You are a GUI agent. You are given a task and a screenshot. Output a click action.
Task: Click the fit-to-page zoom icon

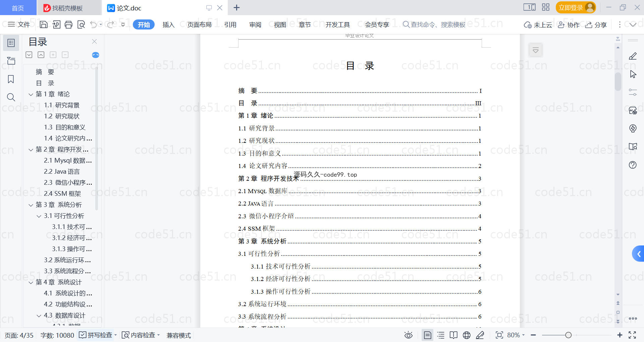pos(499,335)
